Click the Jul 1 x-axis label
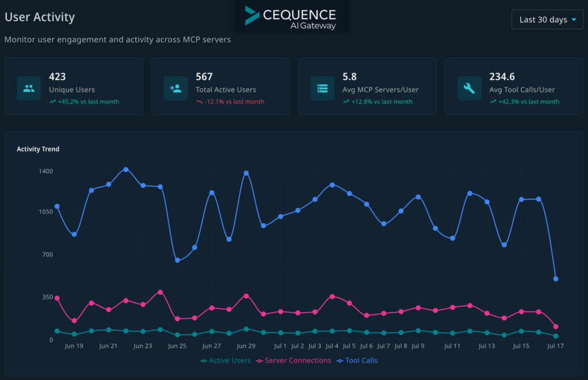 (280, 346)
